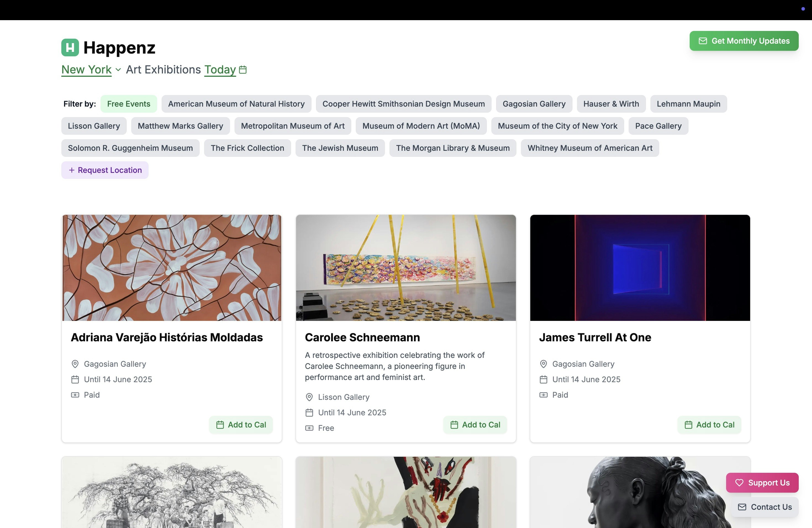This screenshot has width=812, height=528.
Task: Add James Turrell At One to calendar
Action: (x=709, y=425)
